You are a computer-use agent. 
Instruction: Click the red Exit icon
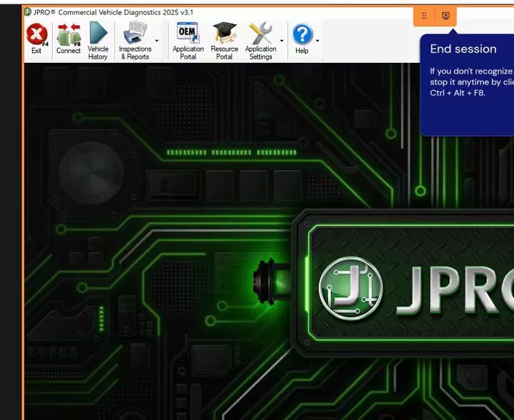pos(37,36)
